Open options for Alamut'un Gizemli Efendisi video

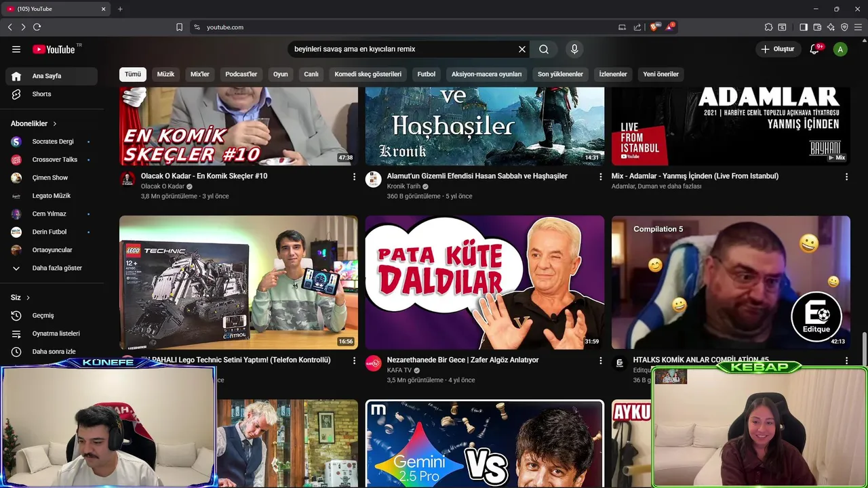coord(600,176)
